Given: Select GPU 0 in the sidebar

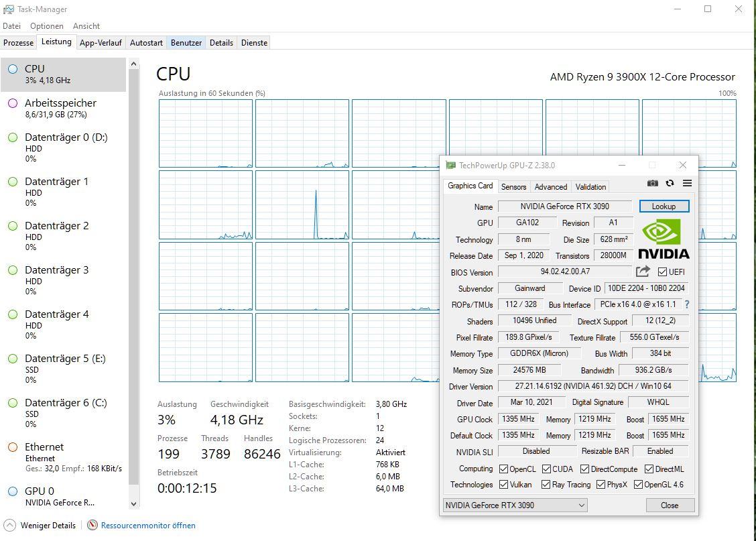Looking at the screenshot, I should 63,497.
